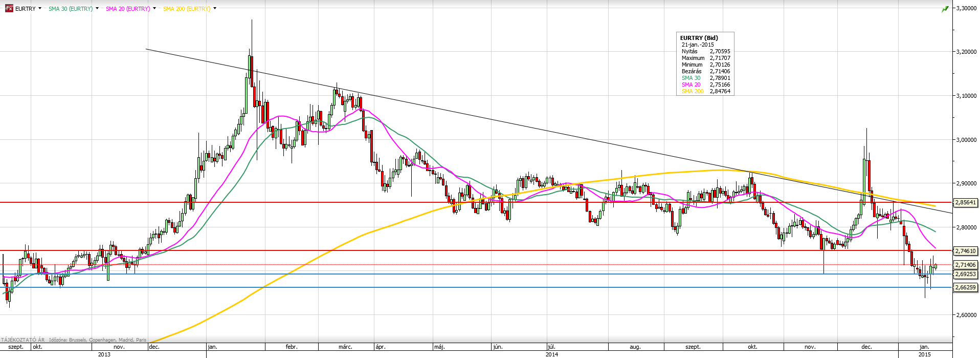
Task: Open the SMA 200 (EURTRY) dropdown arrow
Action: pyautogui.click(x=215, y=9)
